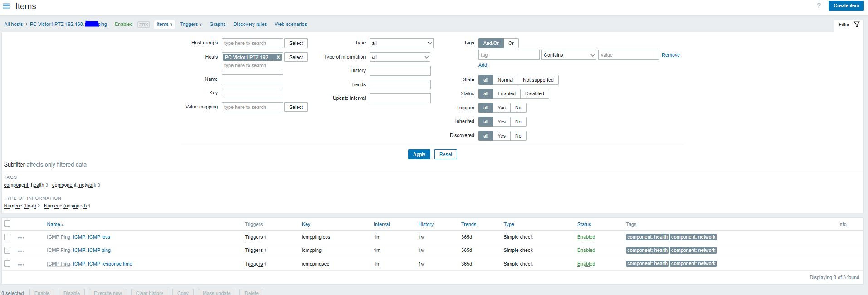Tick the select-all items checkbox
Image resolution: width=868 pixels, height=295 pixels.
[7, 223]
